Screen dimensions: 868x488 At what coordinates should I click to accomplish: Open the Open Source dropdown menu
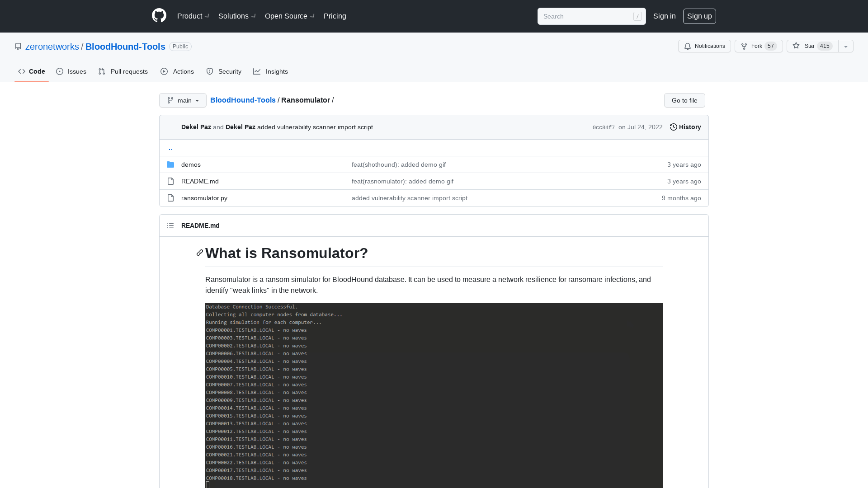[x=289, y=16]
